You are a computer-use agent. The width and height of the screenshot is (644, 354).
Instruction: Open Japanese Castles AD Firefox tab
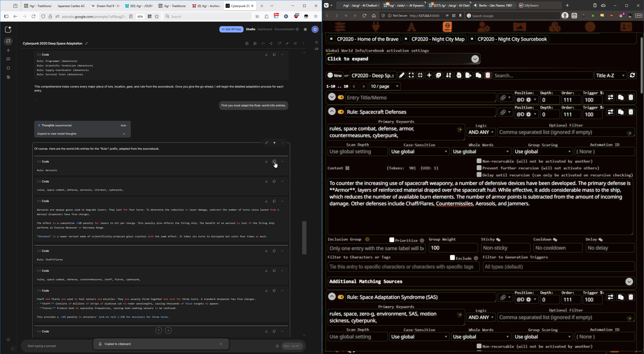click(71, 6)
